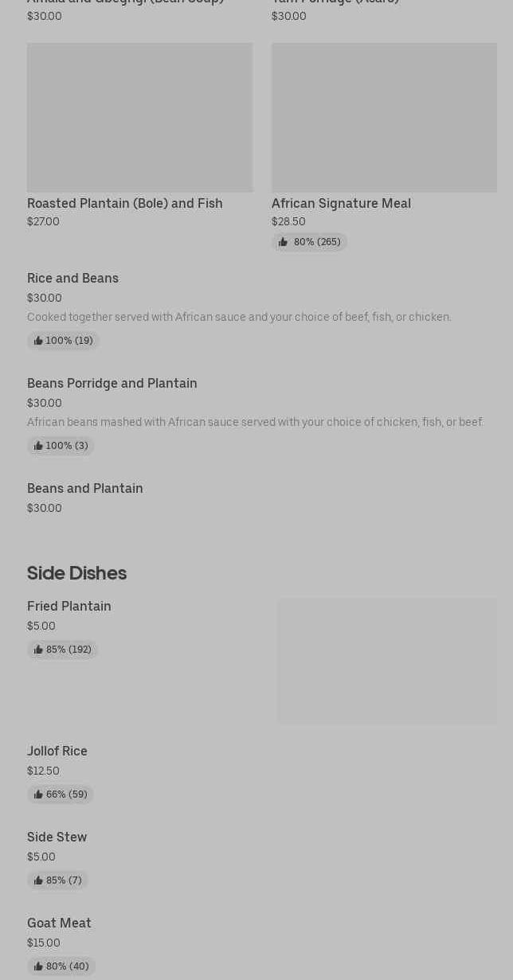Open Side Stew item details
The height and width of the screenshot is (980, 513).
pyautogui.click(x=57, y=837)
